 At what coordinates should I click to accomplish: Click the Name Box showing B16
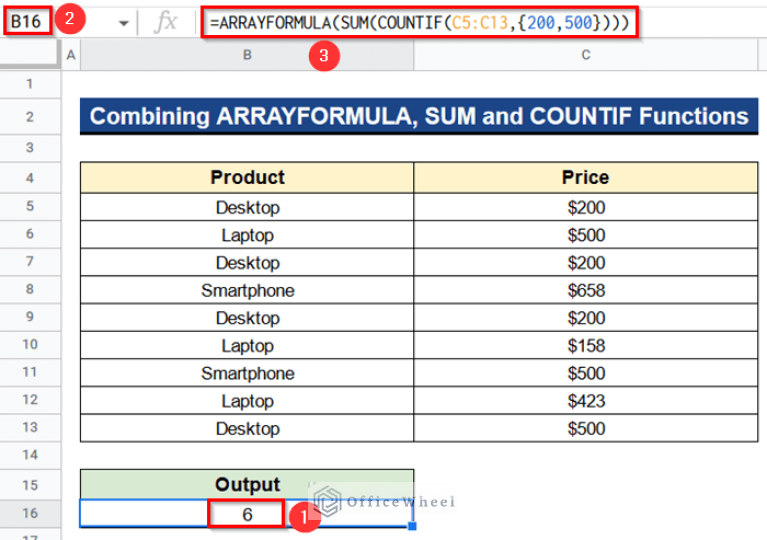(x=27, y=21)
